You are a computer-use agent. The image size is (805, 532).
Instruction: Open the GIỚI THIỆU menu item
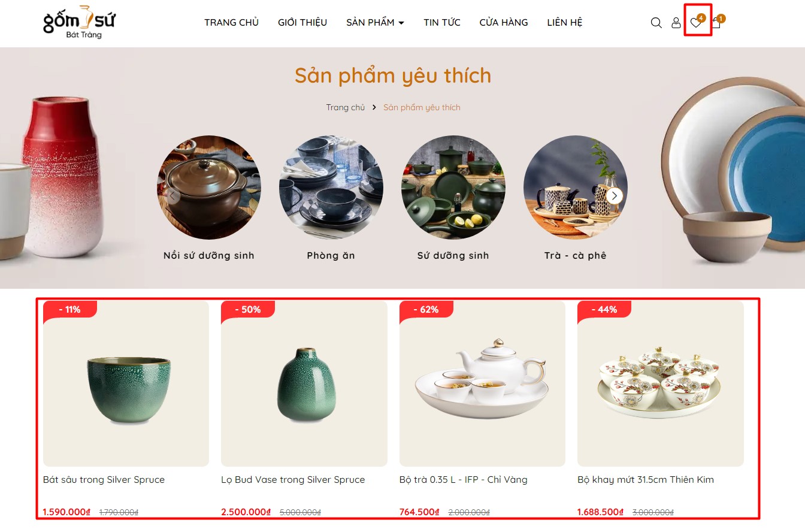pyautogui.click(x=302, y=22)
